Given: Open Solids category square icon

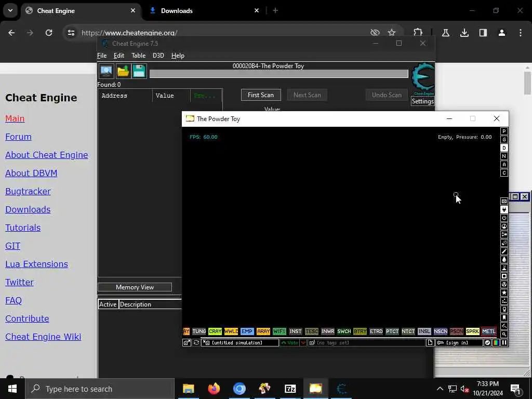Looking at the screenshot, I should (504, 276).
